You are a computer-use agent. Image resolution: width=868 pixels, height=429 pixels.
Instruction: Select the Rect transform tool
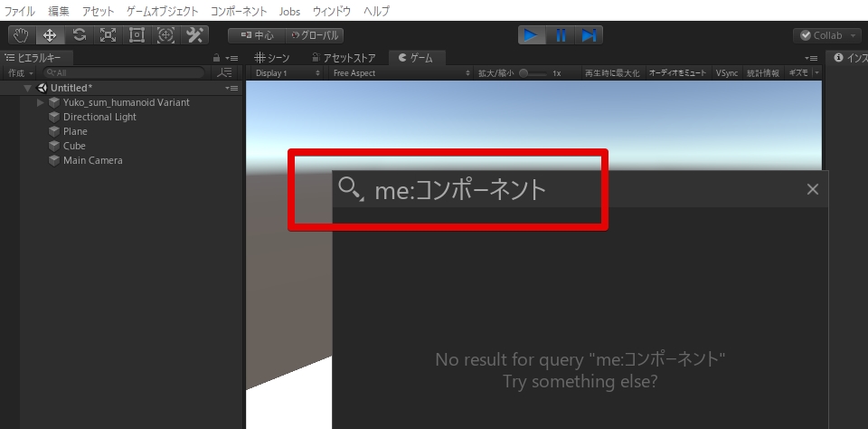pyautogui.click(x=137, y=35)
